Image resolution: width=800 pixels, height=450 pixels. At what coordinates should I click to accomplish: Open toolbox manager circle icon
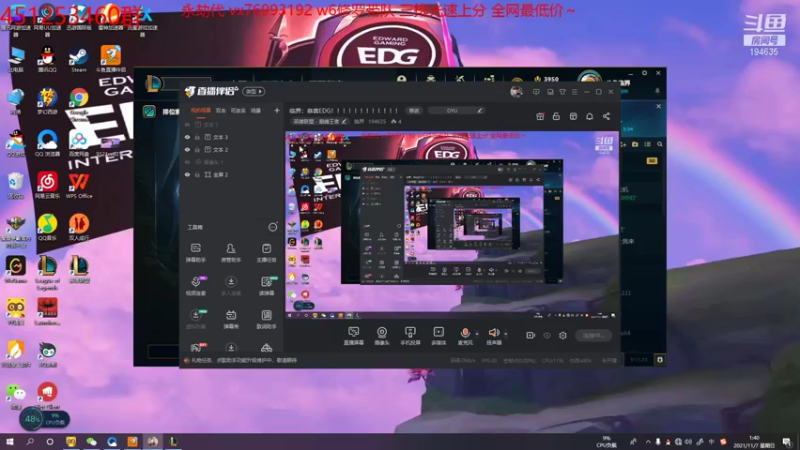pos(273,227)
